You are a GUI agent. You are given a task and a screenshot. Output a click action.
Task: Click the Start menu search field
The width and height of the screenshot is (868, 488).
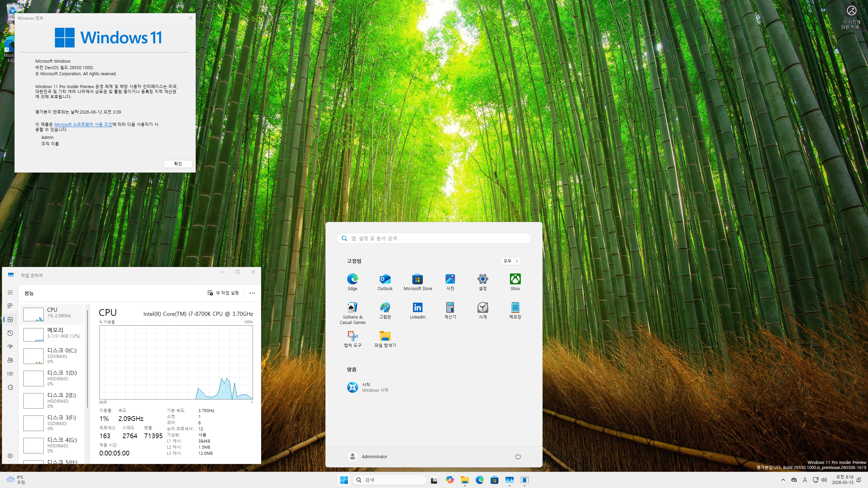click(434, 238)
